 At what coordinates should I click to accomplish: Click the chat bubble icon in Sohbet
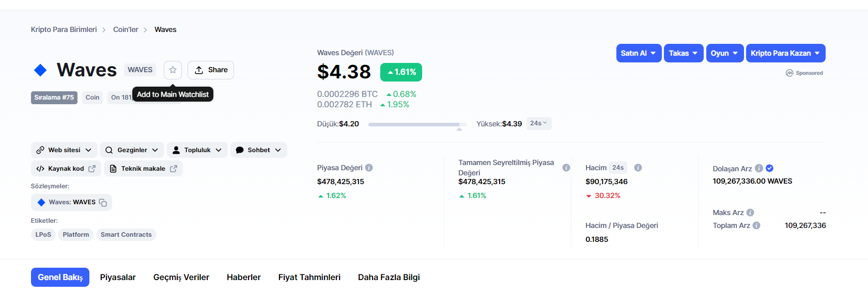pyautogui.click(x=240, y=150)
